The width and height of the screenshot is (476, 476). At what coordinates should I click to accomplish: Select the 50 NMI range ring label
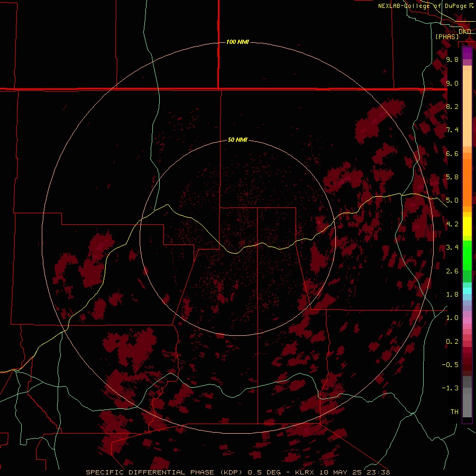[237, 140]
